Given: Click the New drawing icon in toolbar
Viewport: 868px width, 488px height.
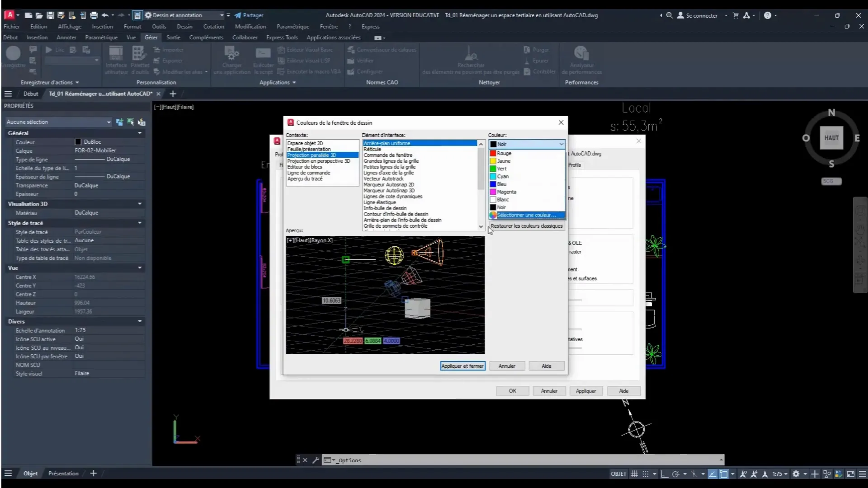Looking at the screenshot, I should tap(28, 15).
